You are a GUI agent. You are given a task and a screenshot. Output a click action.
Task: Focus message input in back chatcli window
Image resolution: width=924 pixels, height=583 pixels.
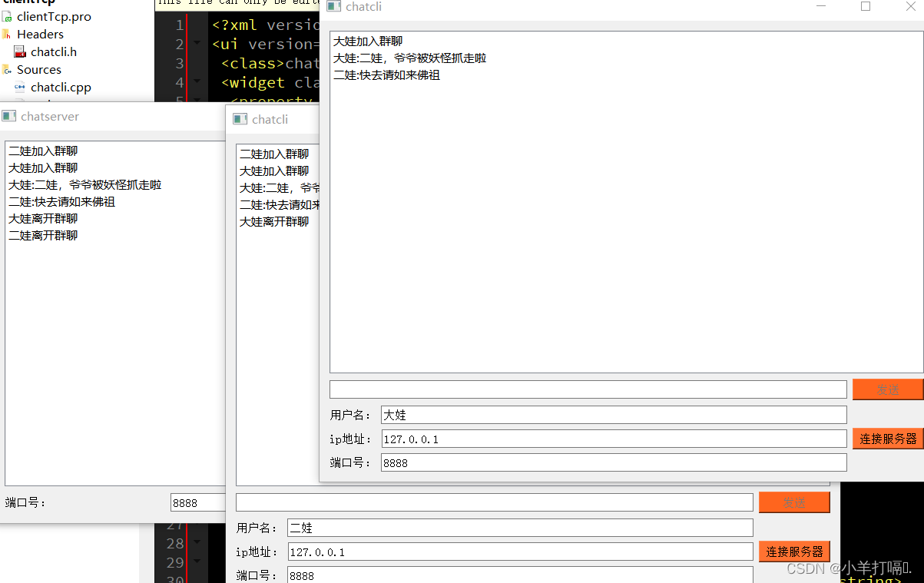tap(495, 502)
